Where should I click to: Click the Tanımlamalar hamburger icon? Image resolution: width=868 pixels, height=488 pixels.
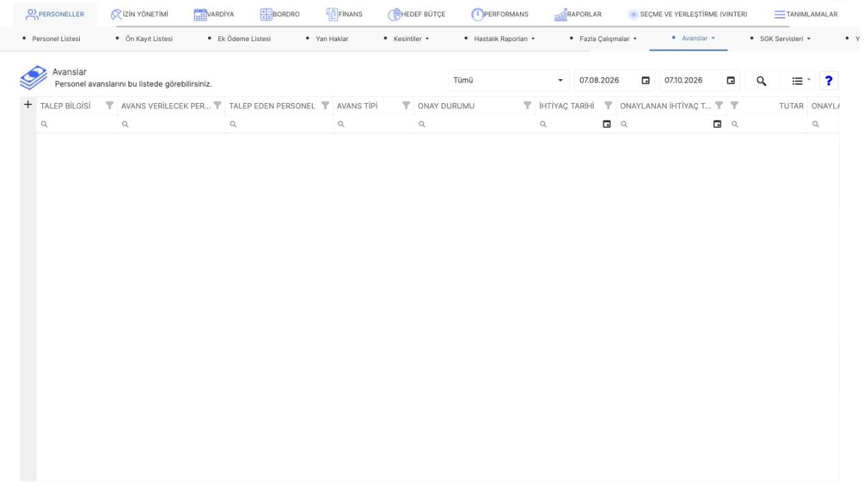[x=780, y=14]
